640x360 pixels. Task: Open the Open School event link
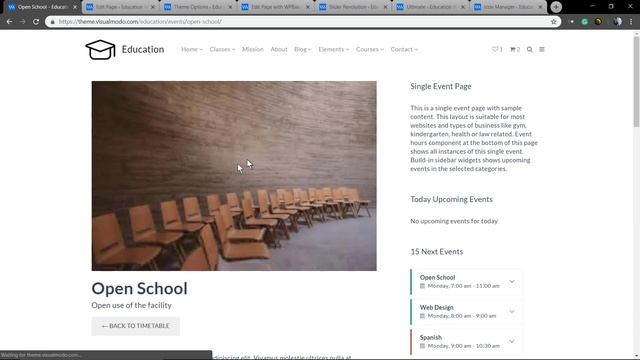tap(437, 278)
